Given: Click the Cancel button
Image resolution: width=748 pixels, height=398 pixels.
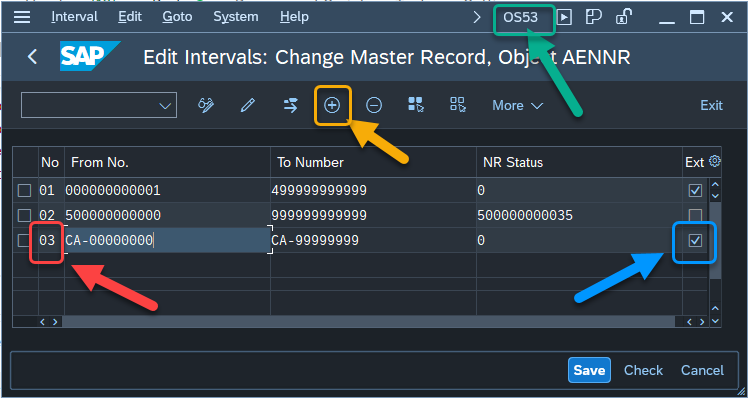Looking at the screenshot, I should pos(702,370).
